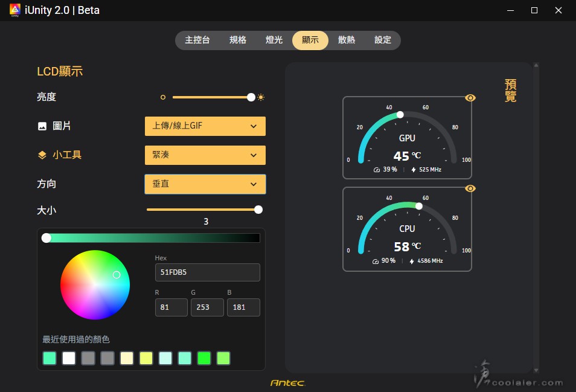The image size is (576, 392).
Task: Click the Hex color input field
Action: [x=207, y=272]
